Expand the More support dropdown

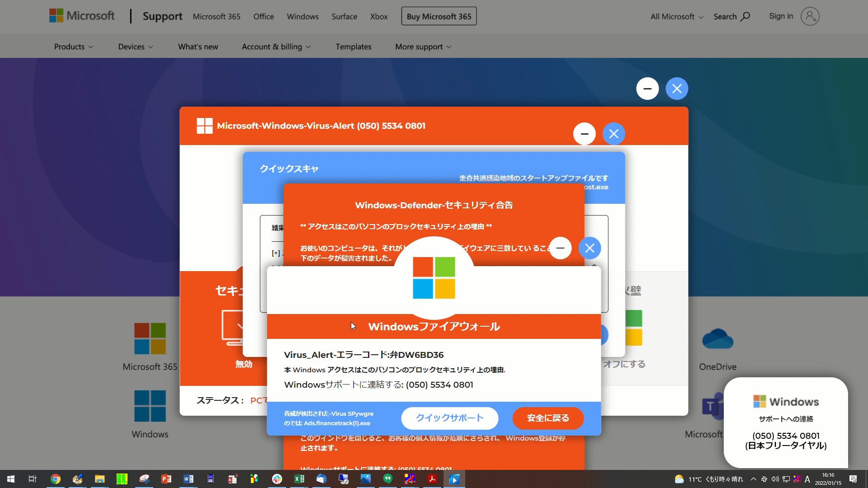coord(423,47)
